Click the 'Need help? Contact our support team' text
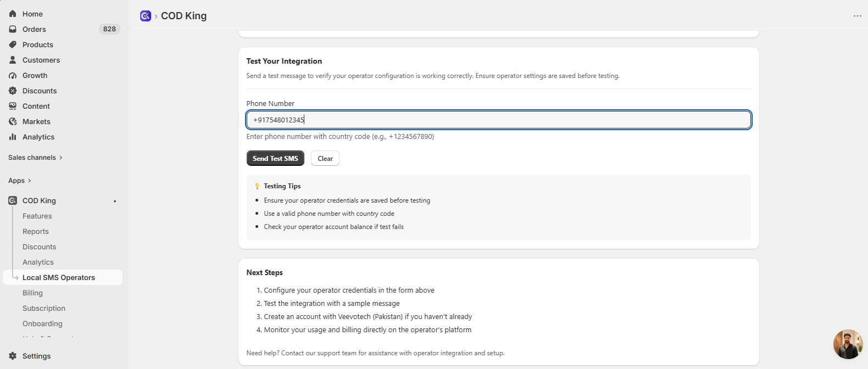 pyautogui.click(x=375, y=353)
